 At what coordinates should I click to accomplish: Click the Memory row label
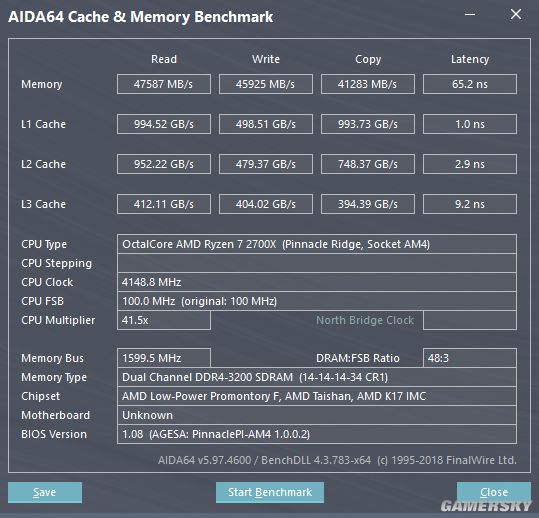pyautogui.click(x=42, y=84)
